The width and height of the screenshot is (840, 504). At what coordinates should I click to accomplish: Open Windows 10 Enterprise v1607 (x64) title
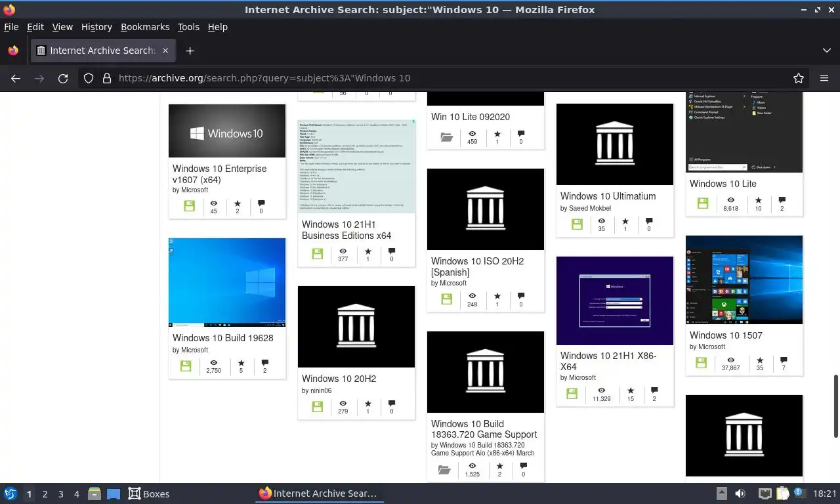pos(220,174)
